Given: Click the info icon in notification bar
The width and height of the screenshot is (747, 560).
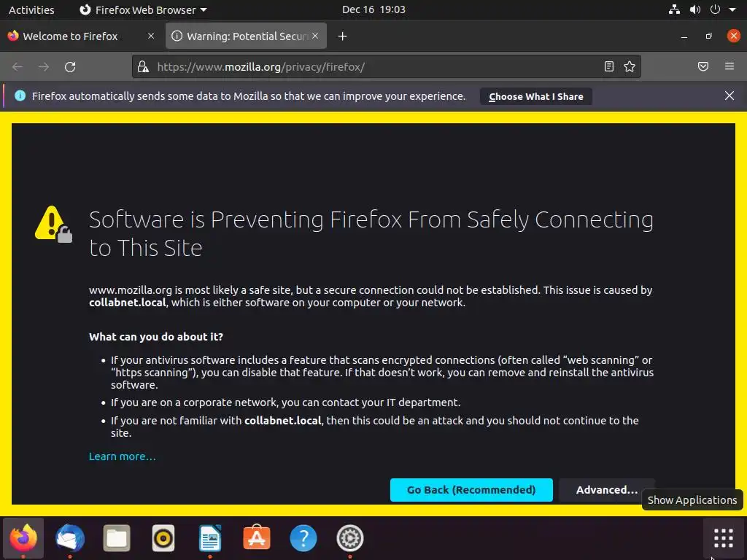Looking at the screenshot, I should [20, 96].
